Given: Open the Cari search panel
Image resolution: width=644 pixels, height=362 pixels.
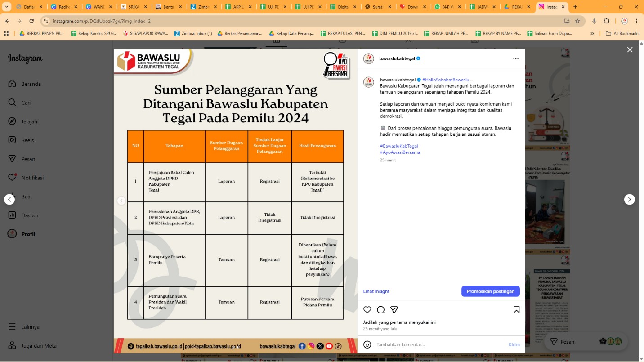Looking at the screenshot, I should [x=26, y=102].
